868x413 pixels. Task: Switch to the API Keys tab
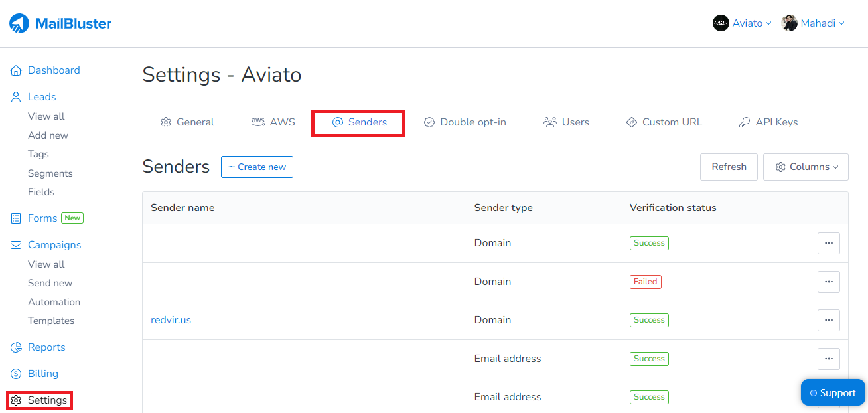[x=768, y=122]
